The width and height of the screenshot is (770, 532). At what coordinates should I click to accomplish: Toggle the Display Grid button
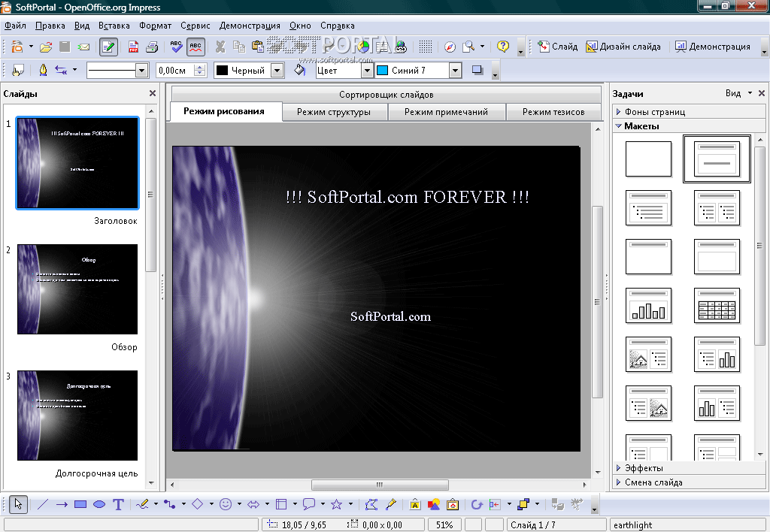[x=426, y=47]
